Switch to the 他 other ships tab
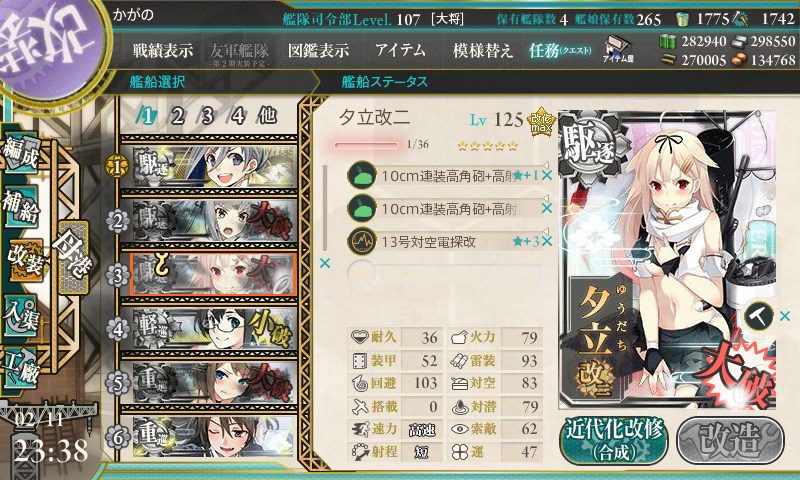Screen dimensions: 800x480 point(268,116)
